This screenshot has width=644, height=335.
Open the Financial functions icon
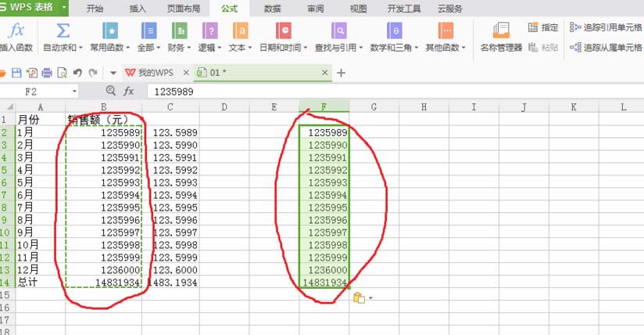pos(180,31)
